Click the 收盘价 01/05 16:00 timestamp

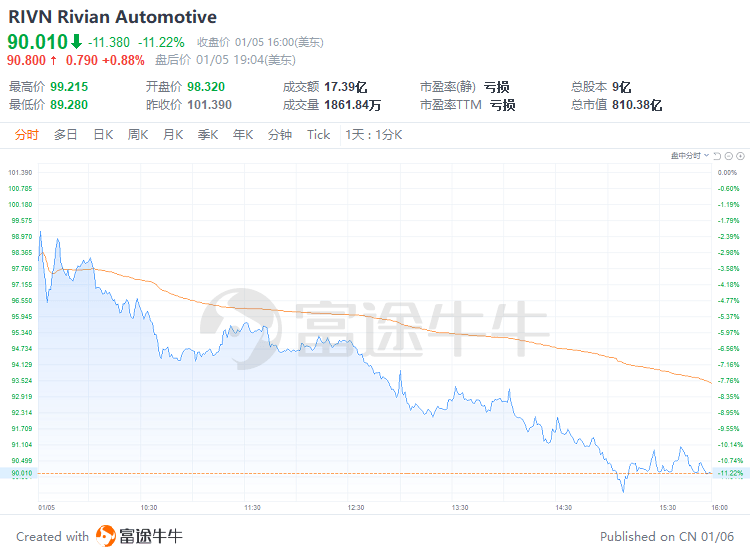click(x=260, y=43)
